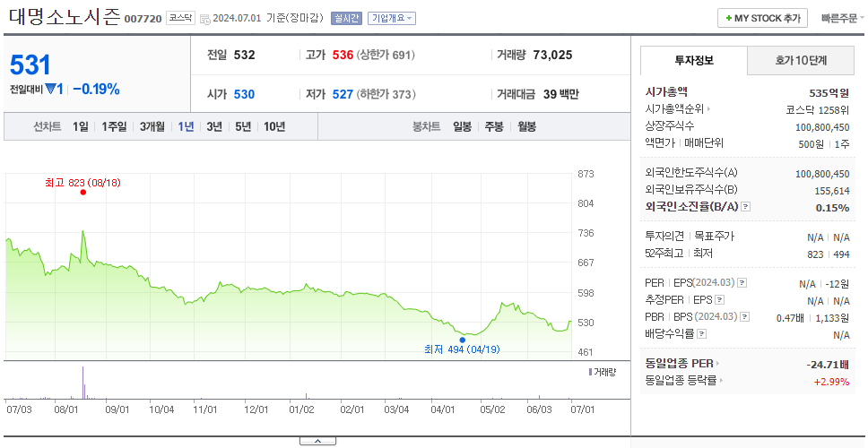Click the calendar icon next to 2024.07.01
The height and width of the screenshot is (448, 868).
click(x=204, y=19)
